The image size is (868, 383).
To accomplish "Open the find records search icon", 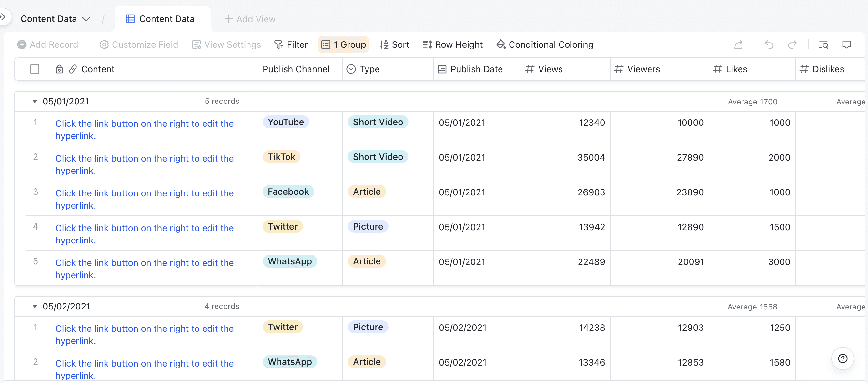I will (x=823, y=44).
